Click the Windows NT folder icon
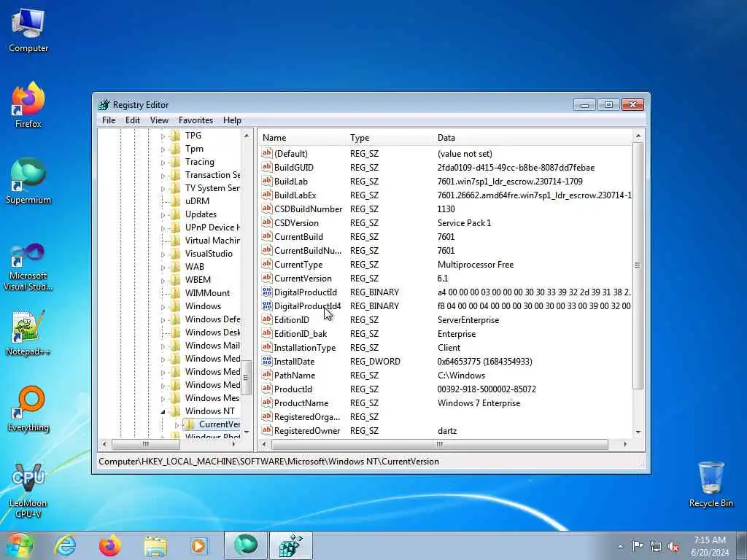This screenshot has height=560, width=747. coord(176,411)
